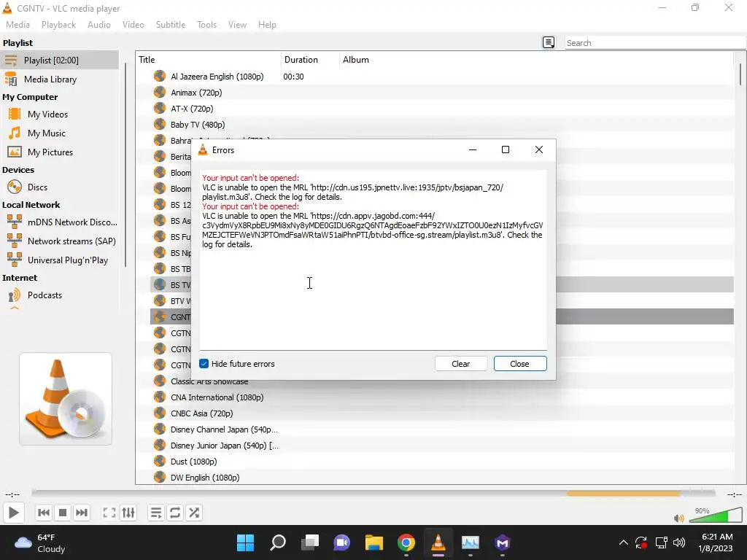The image size is (747, 560).
Task: Skip to previous media in playlist
Action: pos(43,513)
